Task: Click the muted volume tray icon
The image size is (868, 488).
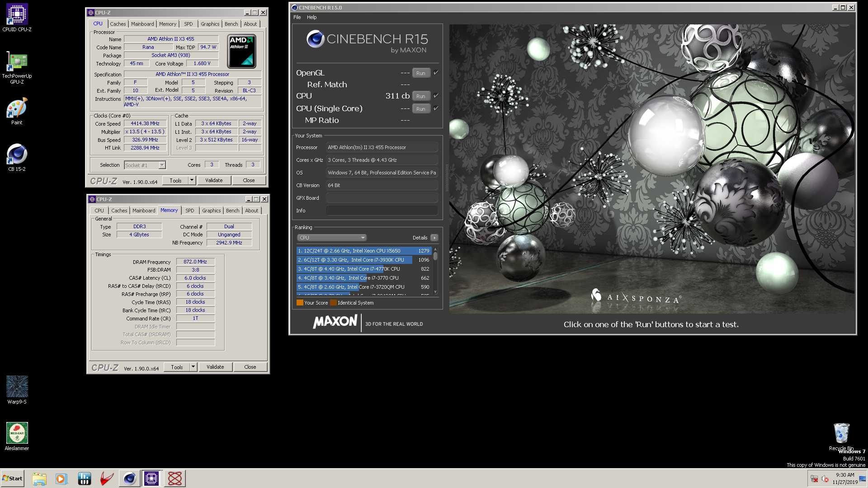Action: pyautogui.click(x=825, y=479)
